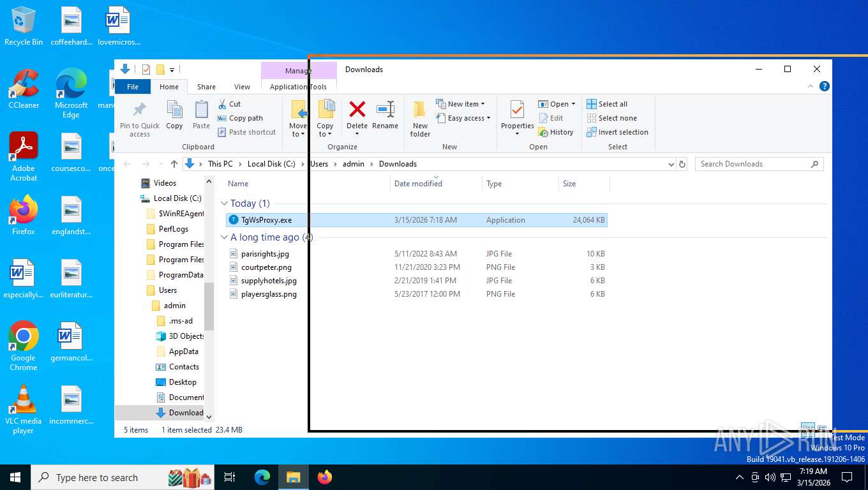868x490 pixels.
Task: Select Contacts in navigation tree
Action: pyautogui.click(x=184, y=367)
